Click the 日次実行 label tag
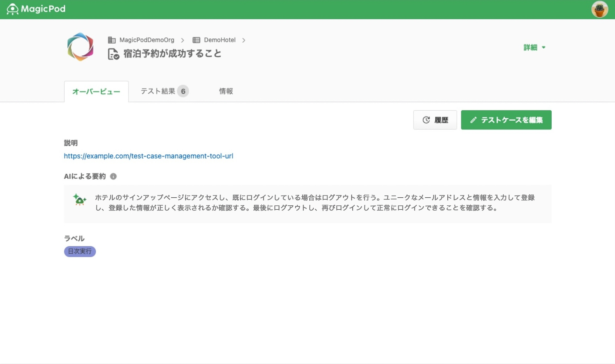Image resolution: width=615 pixels, height=364 pixels. [x=80, y=251]
